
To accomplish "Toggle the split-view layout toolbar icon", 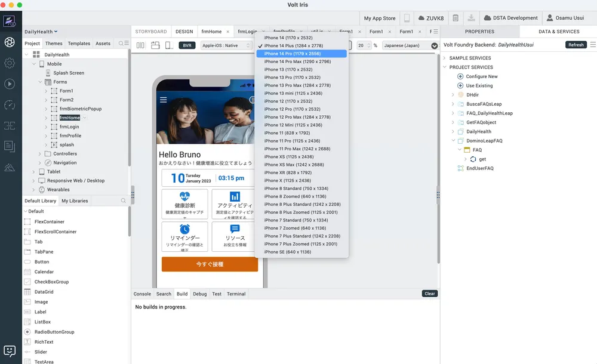I will tap(140, 45).
